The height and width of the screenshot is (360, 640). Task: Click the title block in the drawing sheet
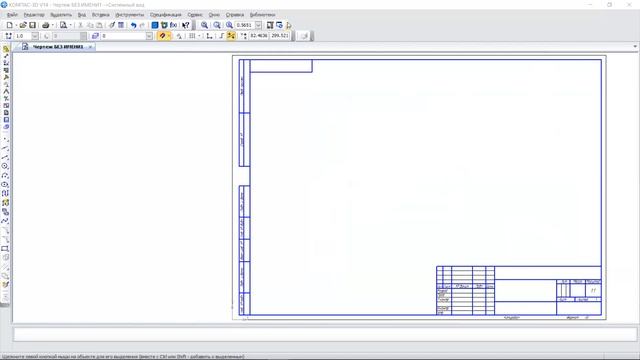coord(519,291)
